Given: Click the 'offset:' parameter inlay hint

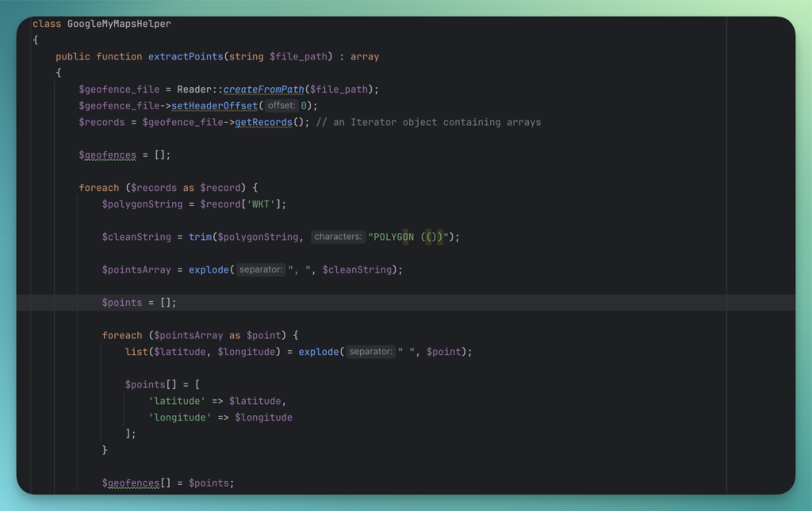Looking at the screenshot, I should [281, 106].
